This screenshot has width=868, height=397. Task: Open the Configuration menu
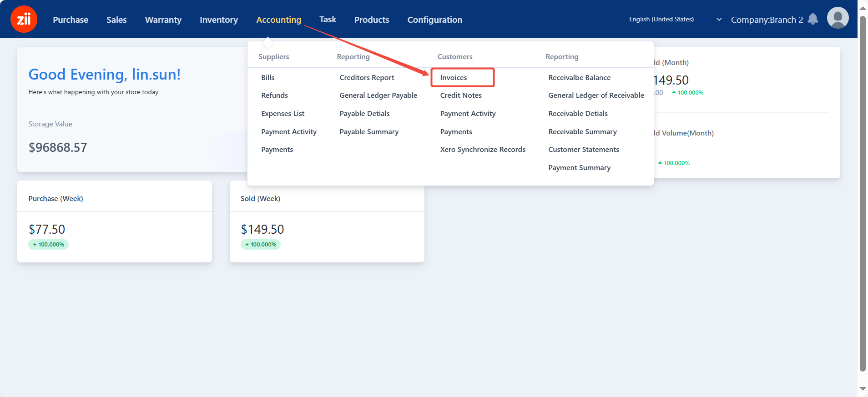pos(435,20)
